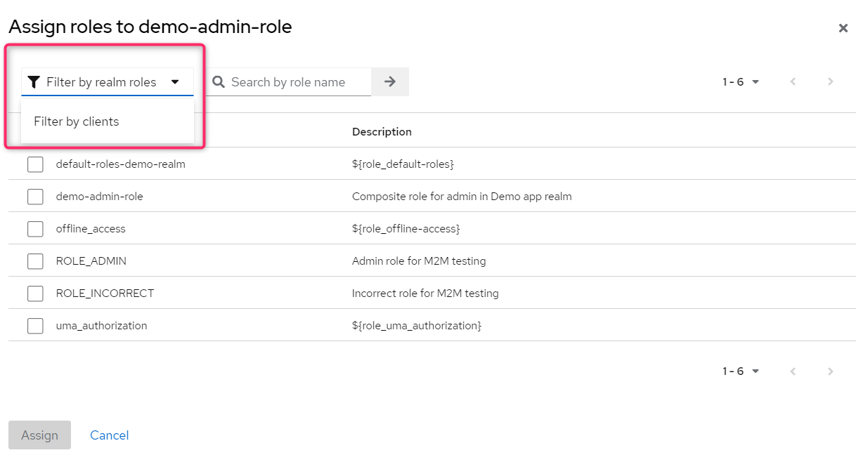868x455 pixels.
Task: Click description 'Admin role for M2M testing'
Action: point(419,261)
